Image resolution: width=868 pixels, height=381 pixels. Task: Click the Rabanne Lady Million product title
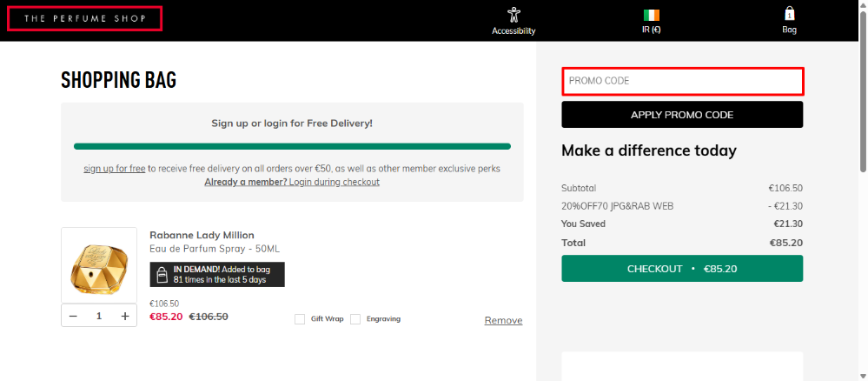pos(202,235)
